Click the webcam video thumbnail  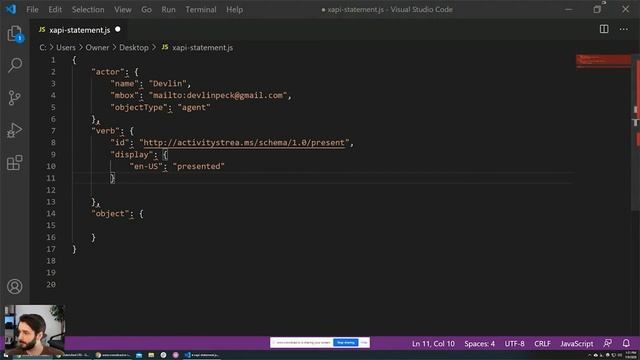pyautogui.click(x=34, y=330)
